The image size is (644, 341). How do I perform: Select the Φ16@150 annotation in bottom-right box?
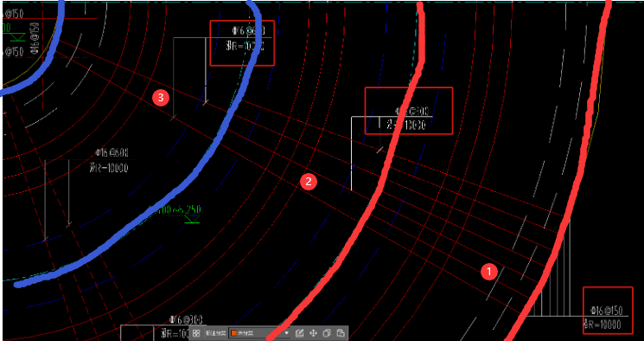click(608, 310)
